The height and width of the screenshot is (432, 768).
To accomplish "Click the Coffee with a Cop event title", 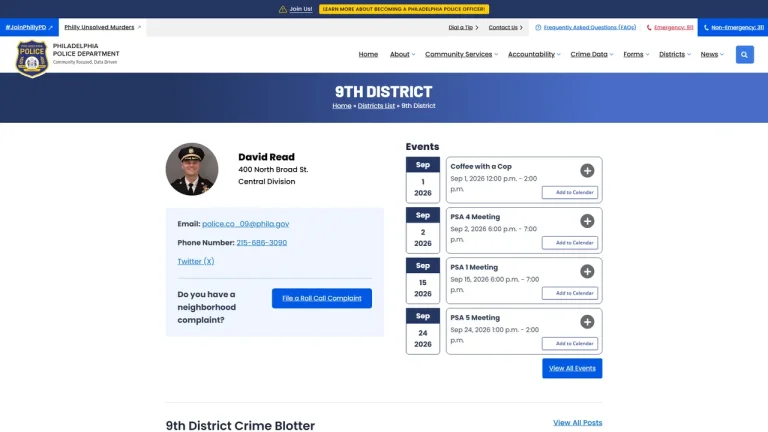I will click(481, 167).
